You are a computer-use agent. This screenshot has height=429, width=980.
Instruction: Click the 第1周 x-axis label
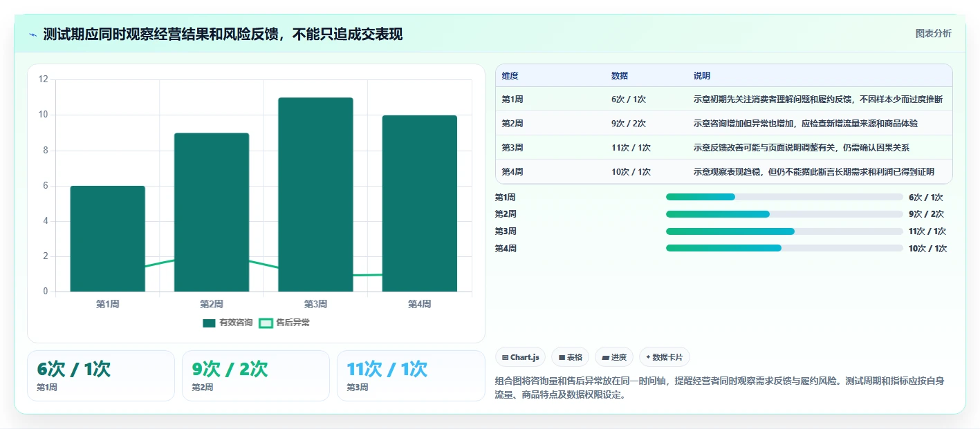(108, 304)
